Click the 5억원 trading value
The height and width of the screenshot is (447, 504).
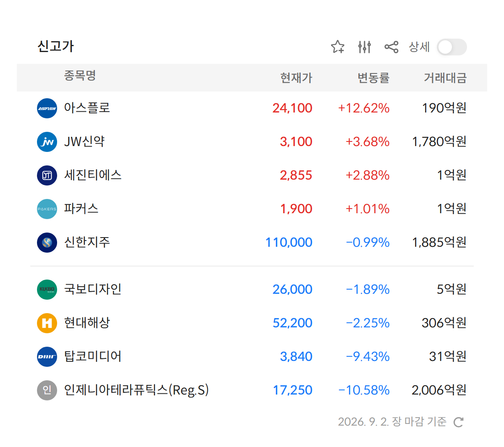click(x=451, y=290)
